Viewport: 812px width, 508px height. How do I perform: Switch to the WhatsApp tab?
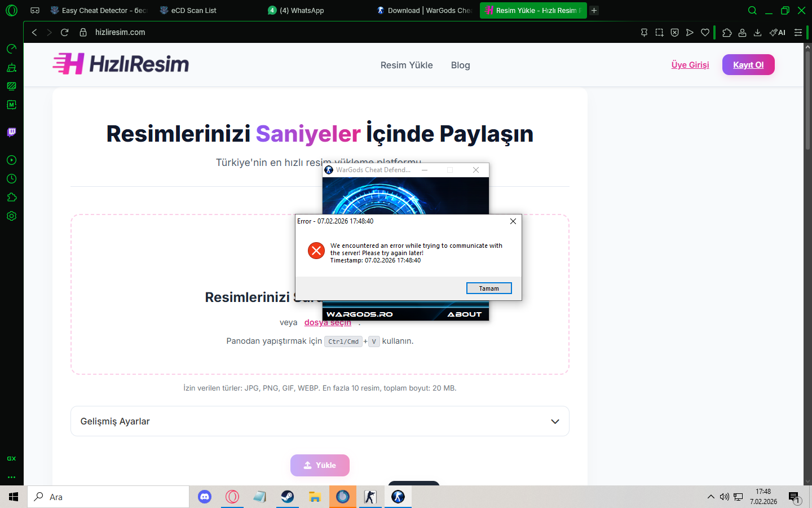[x=317, y=10]
